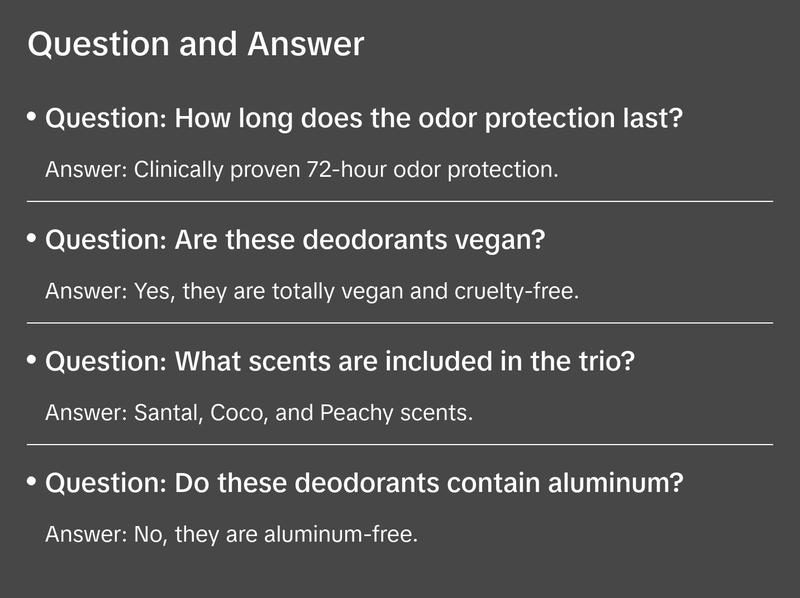
Task: Click the bullet beside the scents question
Action: [x=32, y=360]
